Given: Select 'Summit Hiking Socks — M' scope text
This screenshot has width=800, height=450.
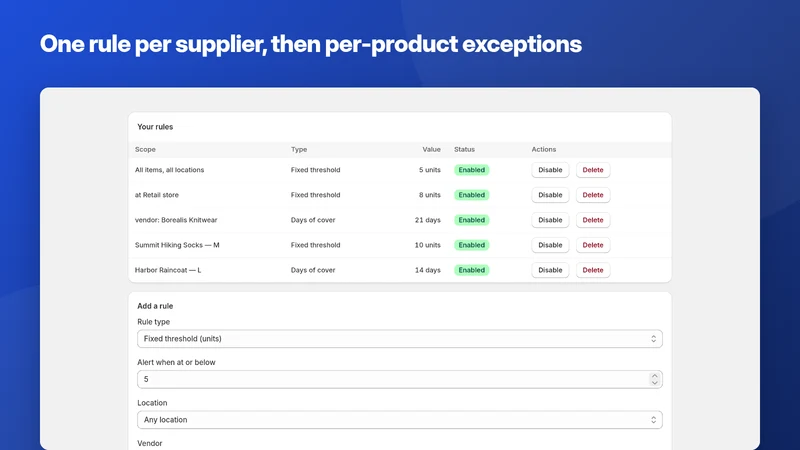Looking at the screenshot, I should tap(177, 245).
